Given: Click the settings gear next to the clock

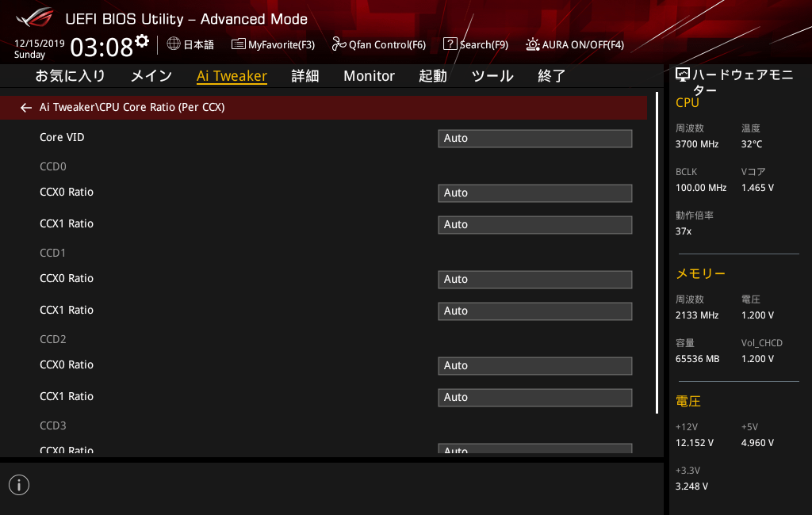Looking at the screenshot, I should (x=142, y=41).
